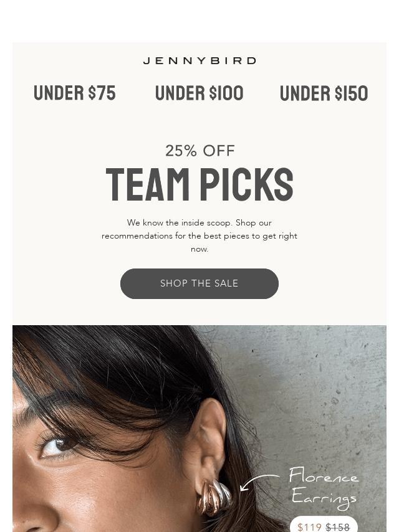Select the TEAM PICKS headline
The height and width of the screenshot is (532, 399).
[199, 185]
